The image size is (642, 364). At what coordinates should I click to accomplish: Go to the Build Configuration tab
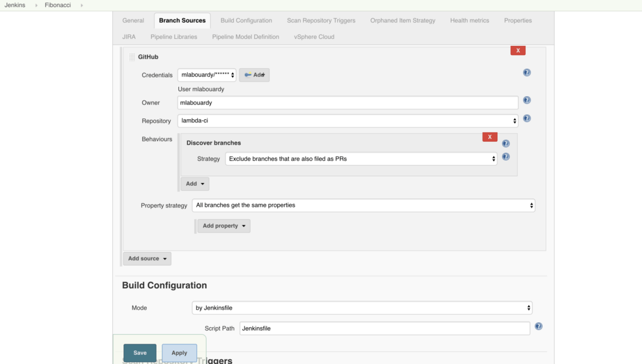click(x=246, y=20)
